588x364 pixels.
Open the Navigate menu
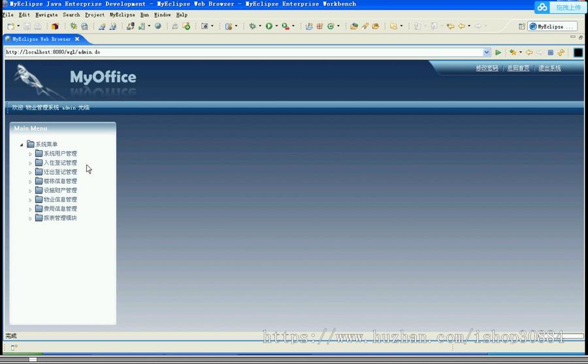[46, 14]
